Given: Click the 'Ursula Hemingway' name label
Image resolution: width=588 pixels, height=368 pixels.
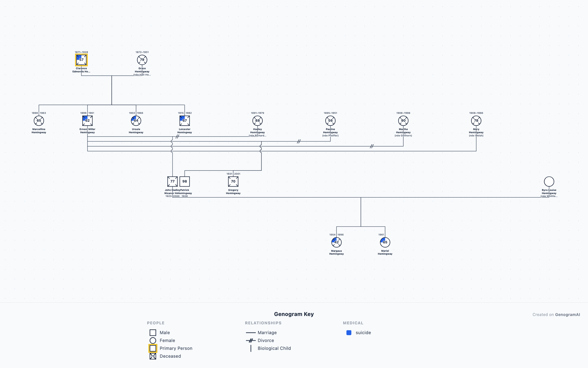Looking at the screenshot, I should tap(136, 131).
